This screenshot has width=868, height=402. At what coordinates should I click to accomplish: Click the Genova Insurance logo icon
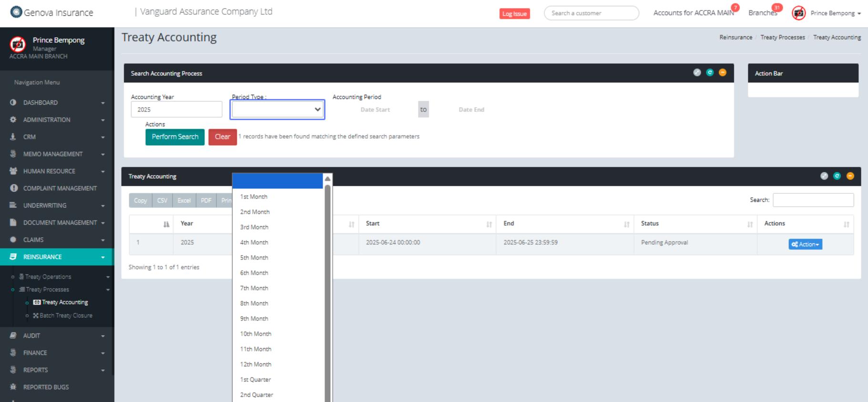(x=16, y=12)
